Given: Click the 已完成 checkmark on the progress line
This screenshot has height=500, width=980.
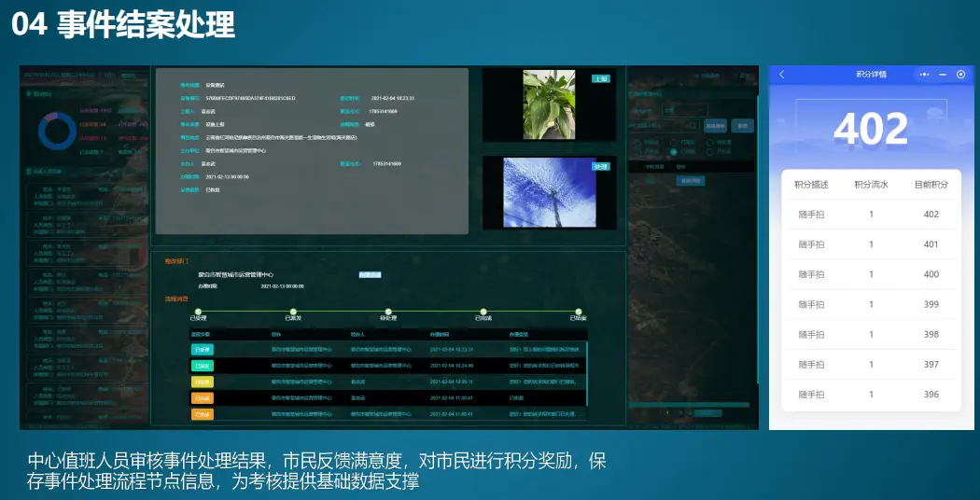Looking at the screenshot, I should coord(483,312).
